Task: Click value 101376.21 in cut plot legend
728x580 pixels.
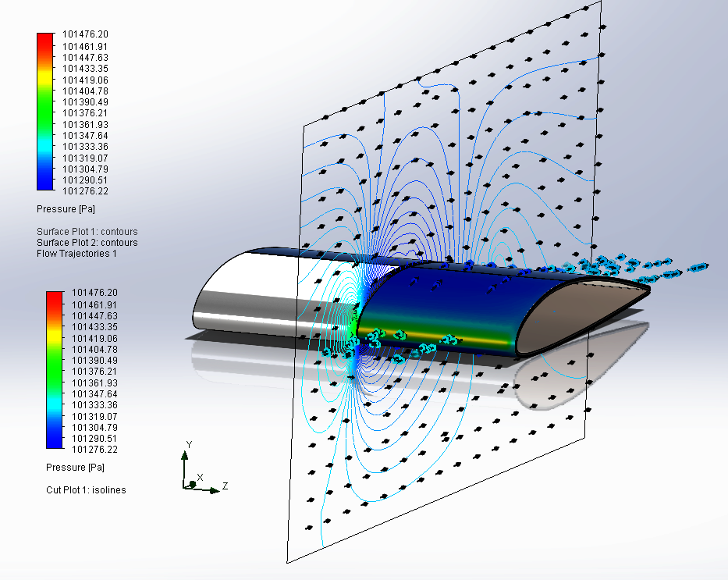Action: [x=94, y=372]
